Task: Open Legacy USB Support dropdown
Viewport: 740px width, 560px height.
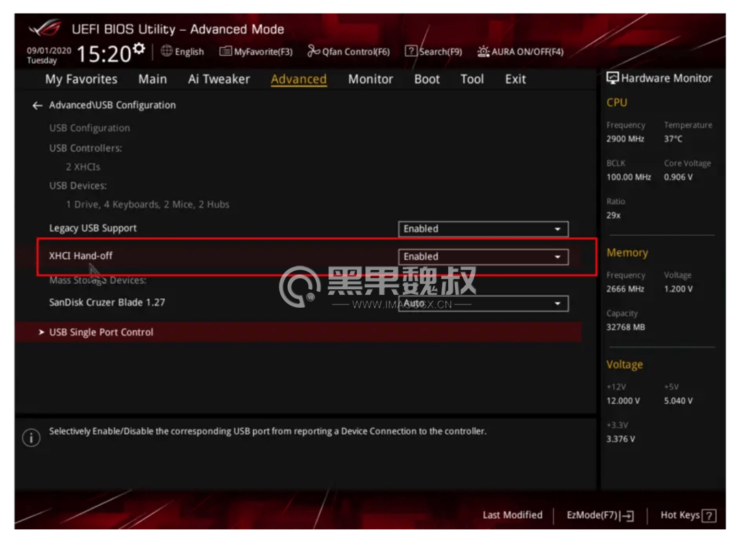Action: pos(483,229)
